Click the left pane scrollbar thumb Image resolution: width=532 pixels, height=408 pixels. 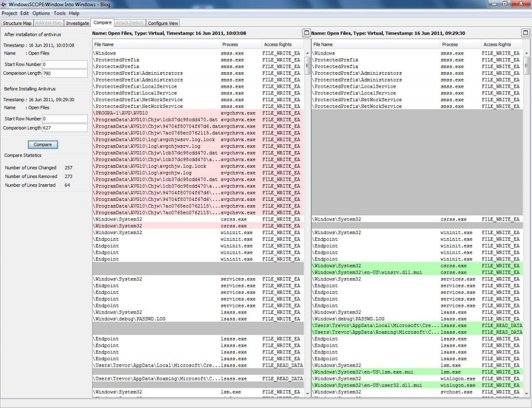click(308, 66)
